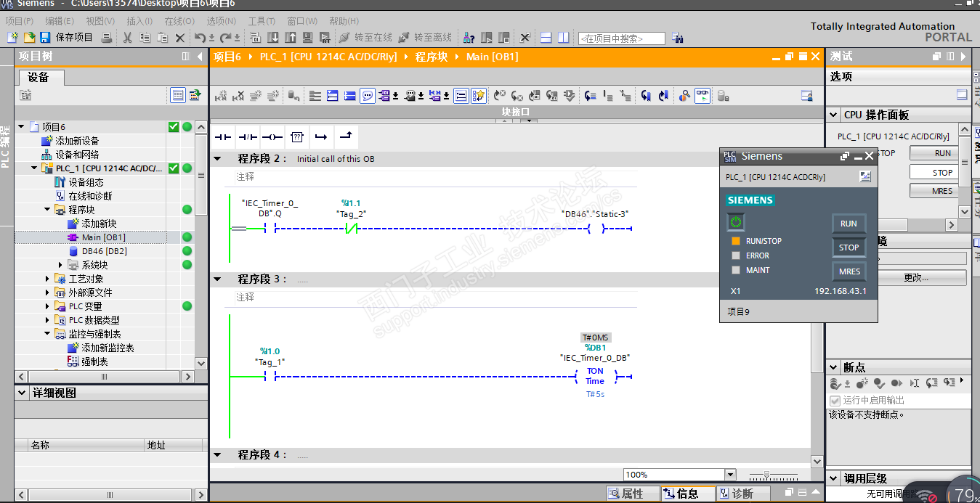The width and height of the screenshot is (980, 503).
Task: Open 在线和诊断 tree item
Action: (x=90, y=196)
